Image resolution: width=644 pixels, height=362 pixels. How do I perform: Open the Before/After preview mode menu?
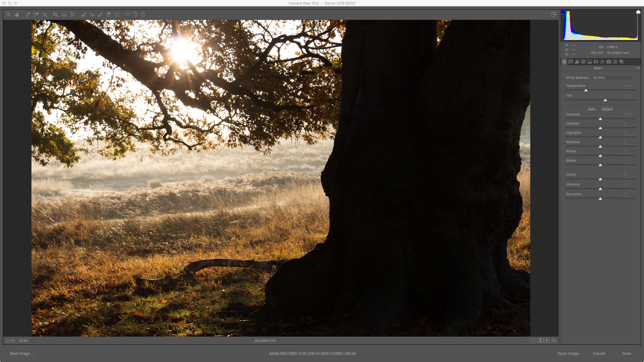click(533, 341)
